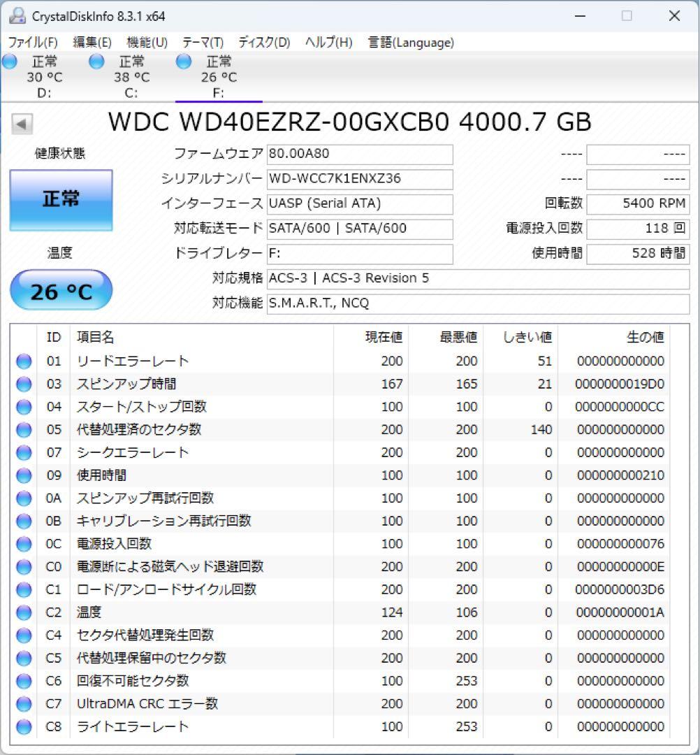This screenshot has height=755, width=700.
Task: Open the ファイル(F) menu
Action: click(x=33, y=43)
